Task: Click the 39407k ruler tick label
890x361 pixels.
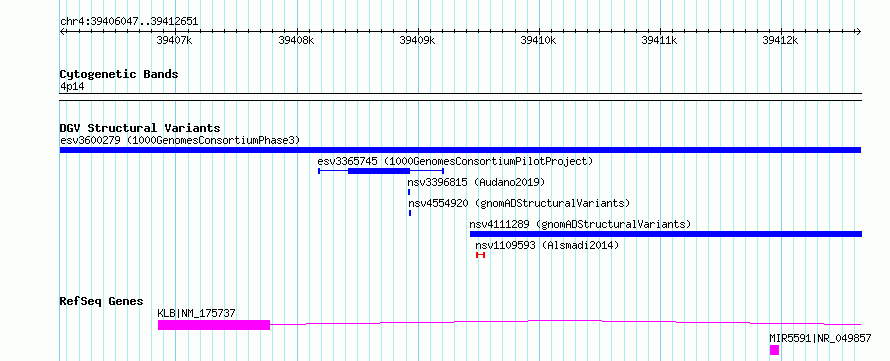Action: point(175,40)
